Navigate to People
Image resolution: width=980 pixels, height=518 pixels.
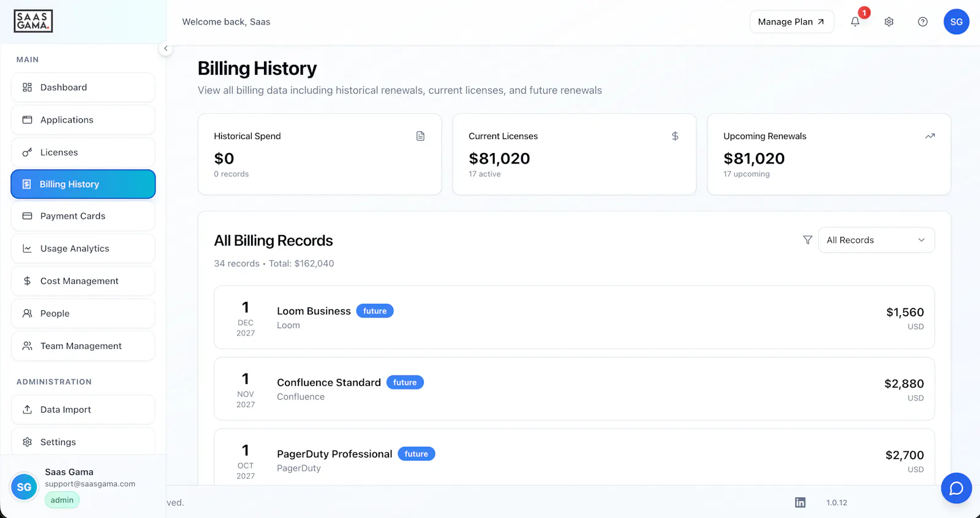click(x=83, y=313)
